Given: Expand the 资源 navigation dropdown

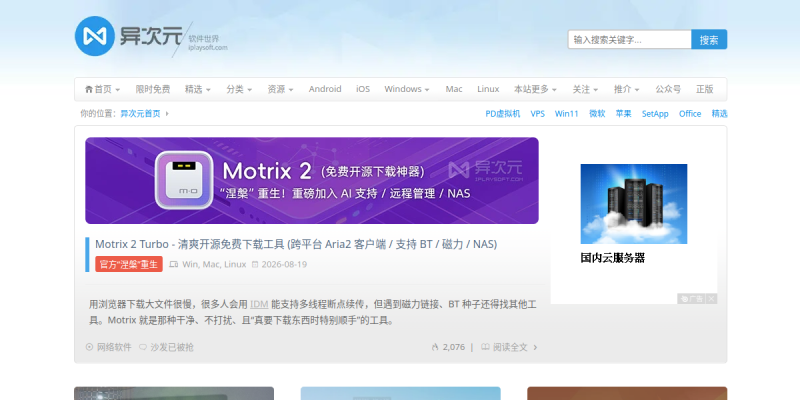Looking at the screenshot, I should tap(291, 90).
